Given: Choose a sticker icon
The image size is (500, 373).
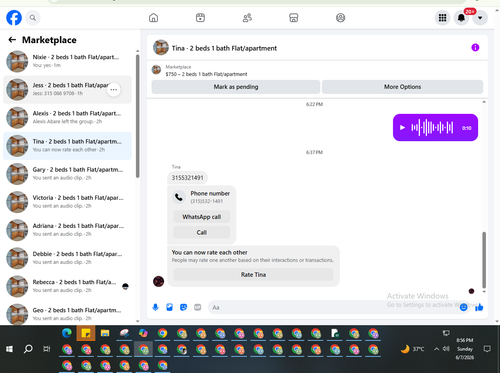Looking at the screenshot, I should click(x=183, y=307).
